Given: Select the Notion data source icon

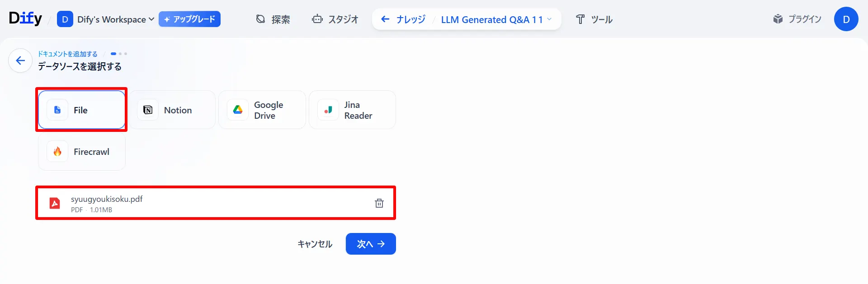Looking at the screenshot, I should tap(173, 110).
